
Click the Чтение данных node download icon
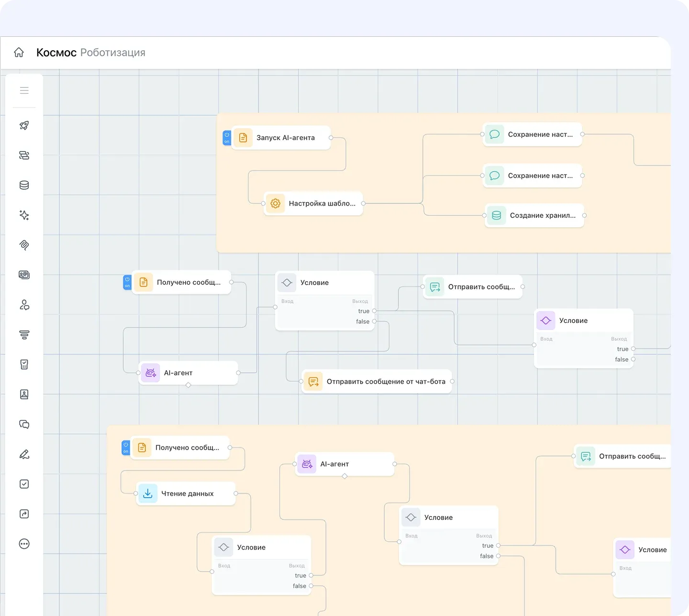pyautogui.click(x=148, y=494)
